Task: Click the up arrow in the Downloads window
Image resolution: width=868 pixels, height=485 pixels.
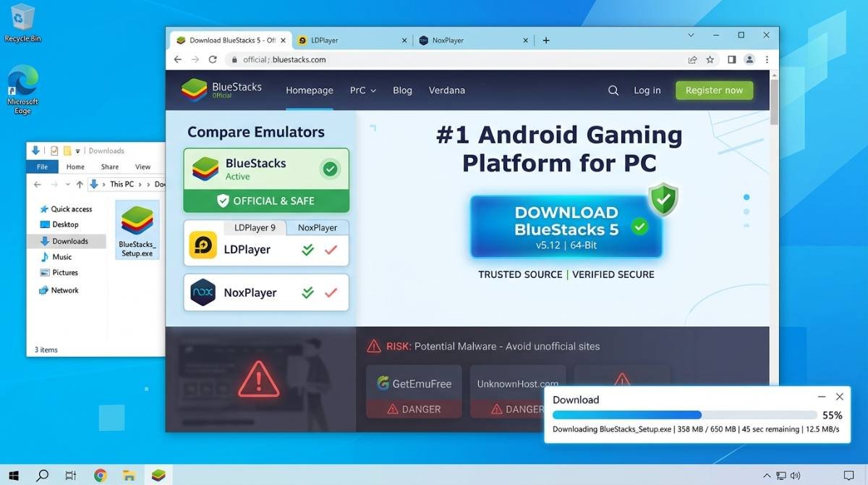Action: (x=80, y=185)
